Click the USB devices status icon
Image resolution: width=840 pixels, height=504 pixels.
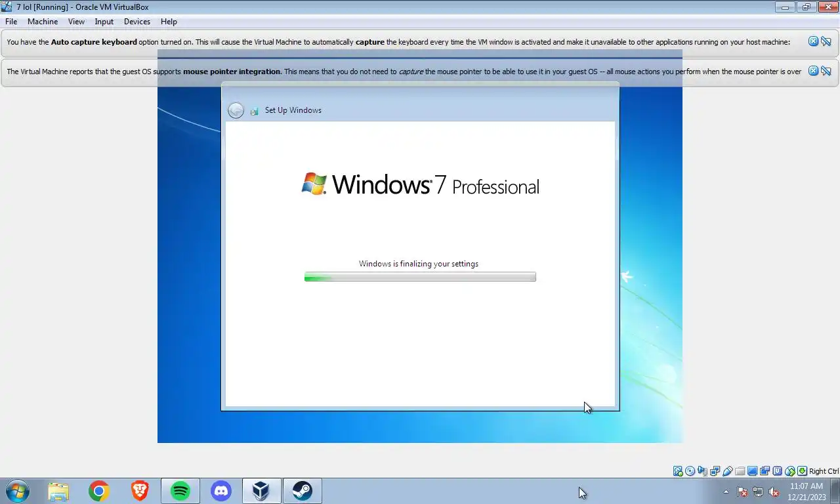click(x=727, y=471)
